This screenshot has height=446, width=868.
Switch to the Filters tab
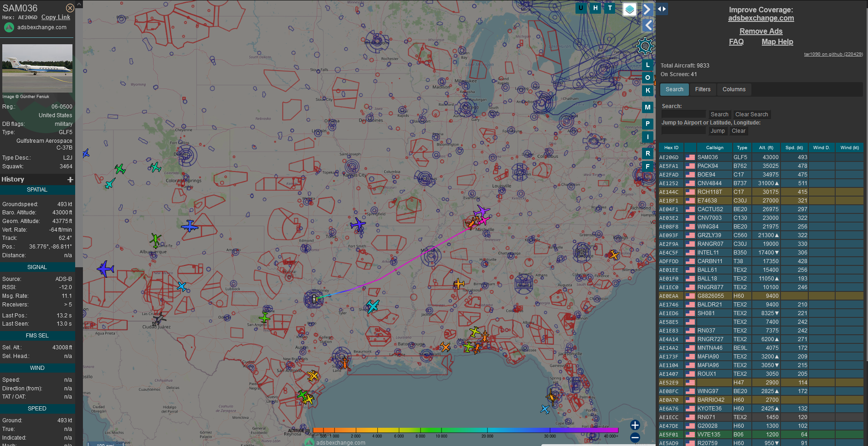coord(703,89)
